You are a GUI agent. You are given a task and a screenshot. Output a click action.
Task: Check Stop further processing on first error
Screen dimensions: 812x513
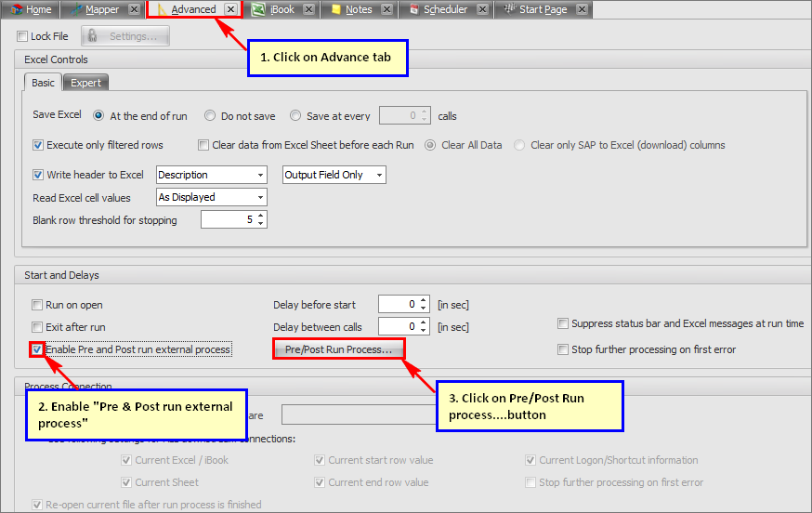(563, 349)
